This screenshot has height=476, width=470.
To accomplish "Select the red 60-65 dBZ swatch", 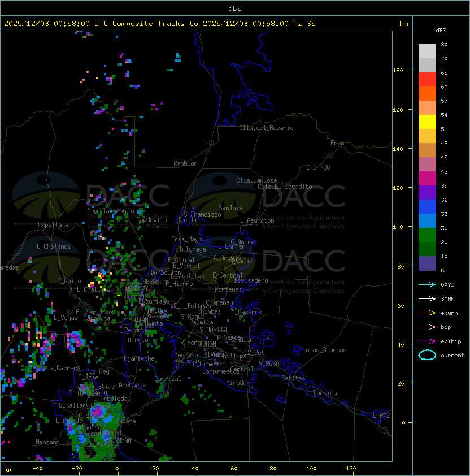I will pos(427,80).
